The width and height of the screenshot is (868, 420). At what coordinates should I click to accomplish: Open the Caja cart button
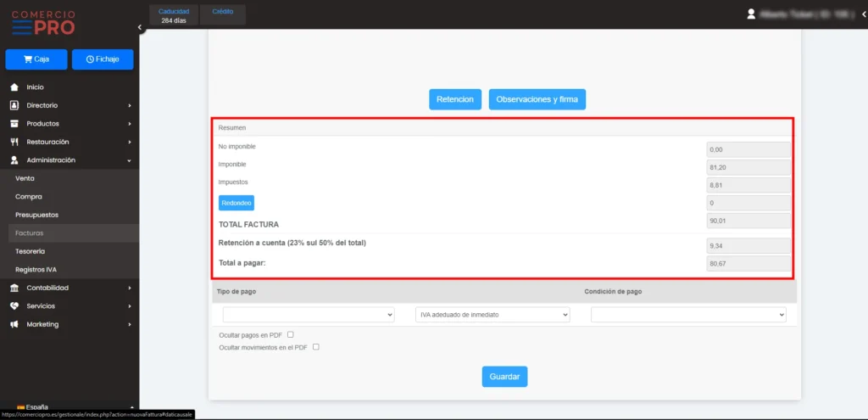[x=36, y=59]
